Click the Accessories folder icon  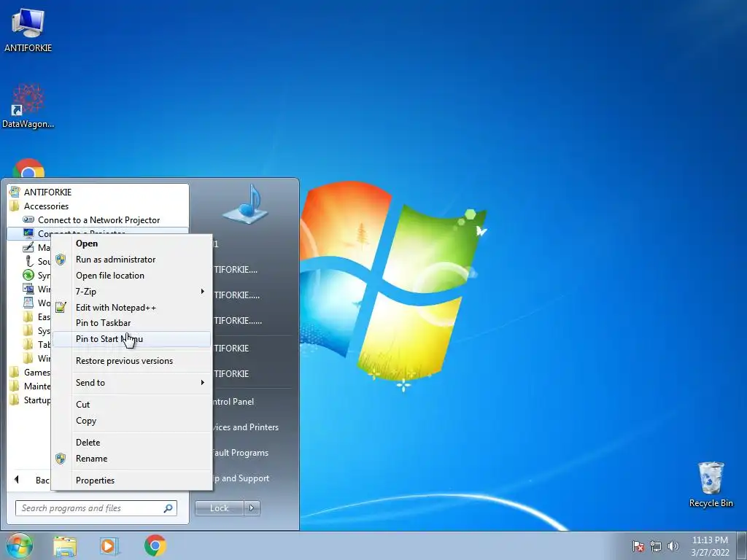point(15,206)
